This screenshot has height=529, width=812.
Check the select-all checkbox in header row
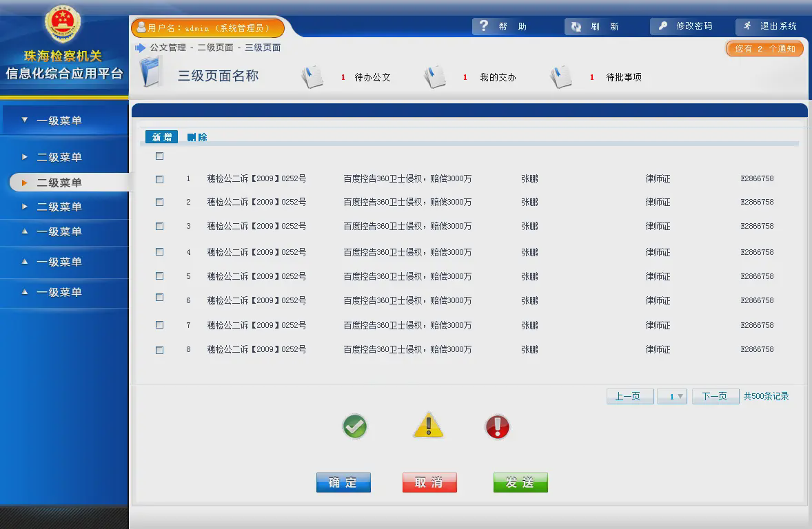tap(160, 156)
